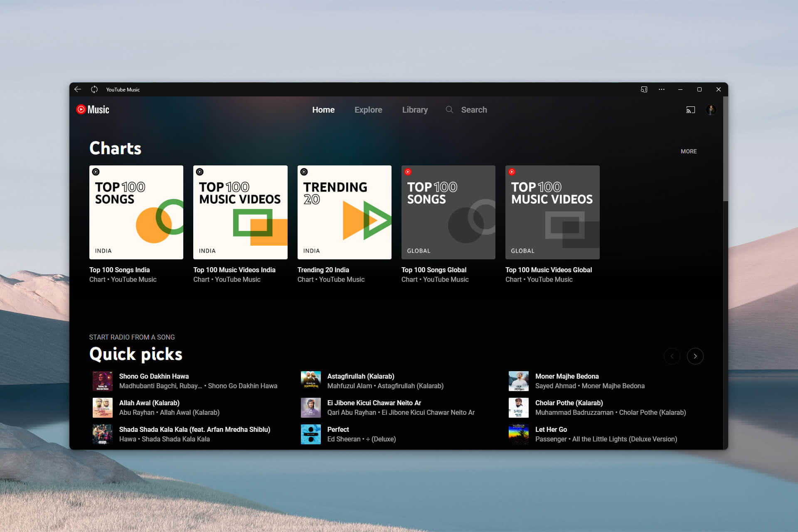This screenshot has width=798, height=532.
Task: Play Let Her Go album art
Action: point(519,434)
